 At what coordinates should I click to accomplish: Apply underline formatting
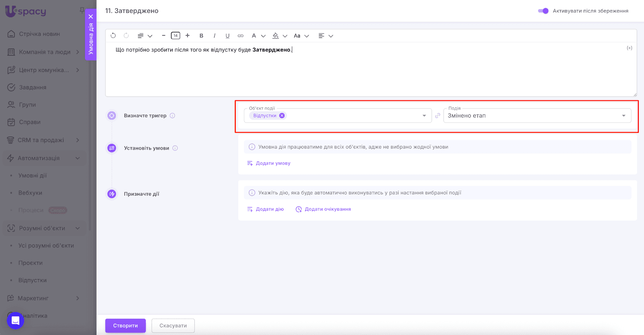click(227, 36)
